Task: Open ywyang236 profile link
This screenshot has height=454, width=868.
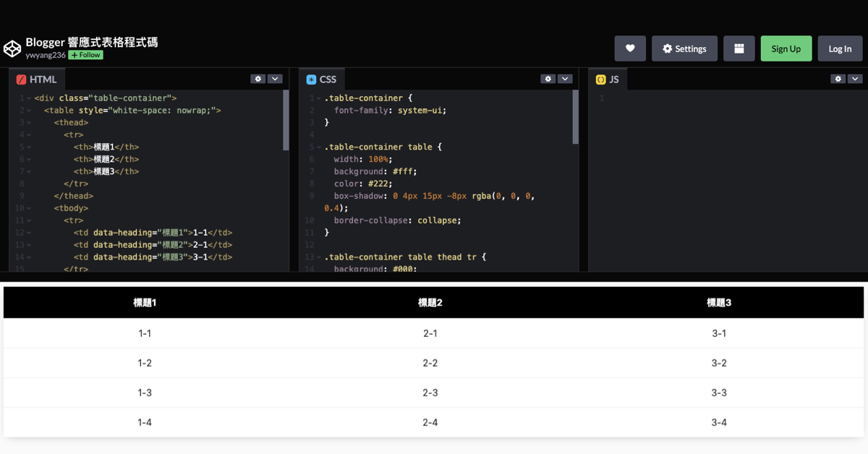Action: point(46,55)
